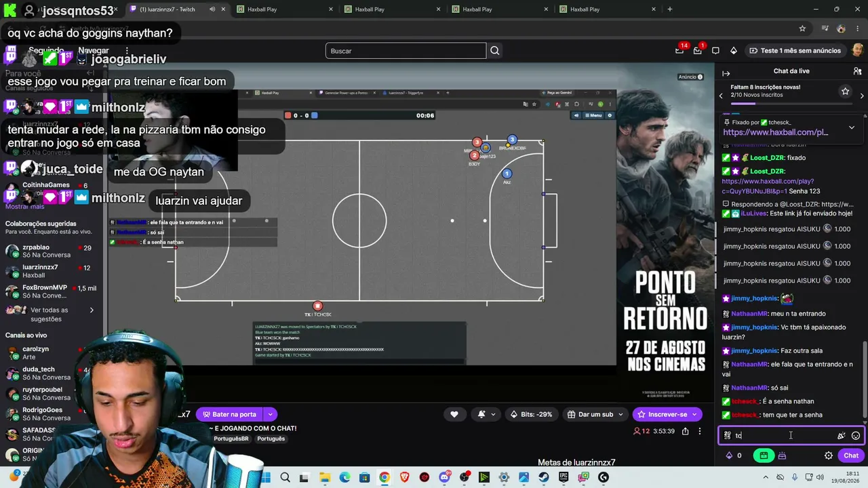Click Teste 1 mês sem anúncios button
The image size is (868, 488).
pyautogui.click(x=794, y=51)
